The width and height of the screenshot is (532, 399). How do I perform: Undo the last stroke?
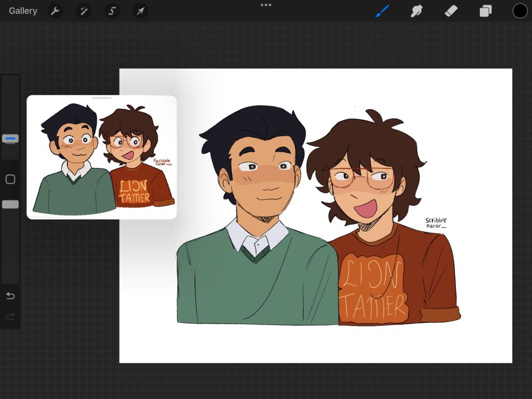[x=10, y=296]
